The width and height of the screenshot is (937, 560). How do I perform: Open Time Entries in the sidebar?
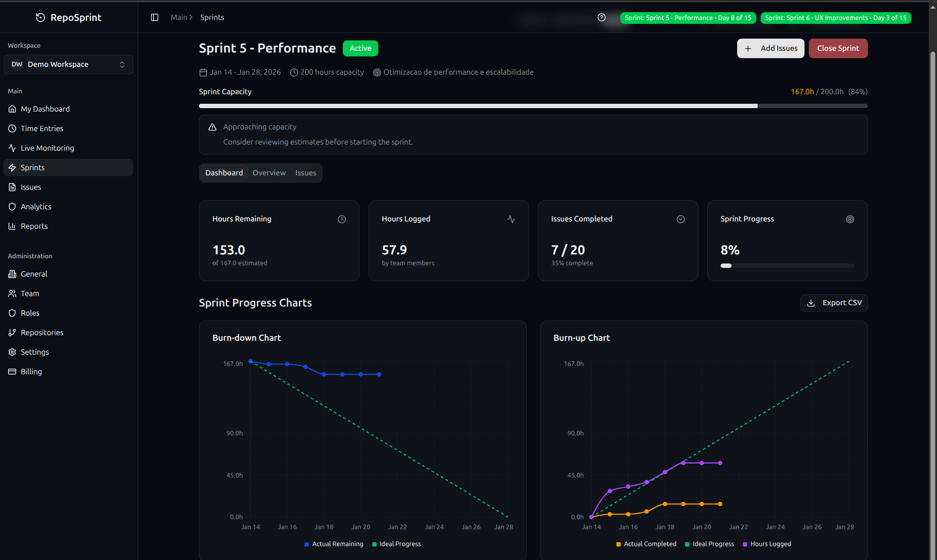42,128
